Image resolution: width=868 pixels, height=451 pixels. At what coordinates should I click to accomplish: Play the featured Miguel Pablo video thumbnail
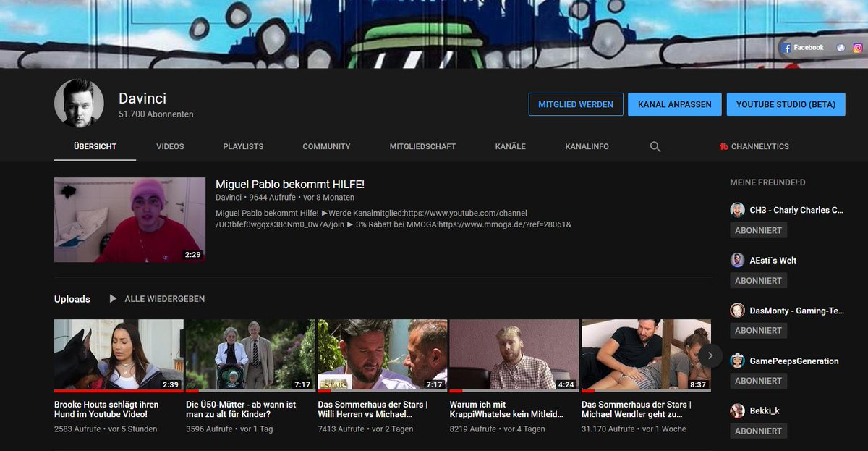pos(129,219)
